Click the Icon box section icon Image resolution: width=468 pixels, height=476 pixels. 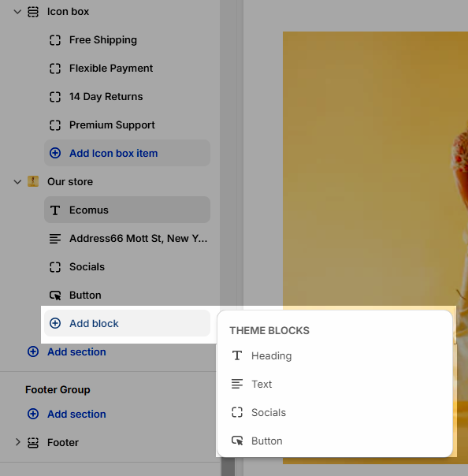coord(33,12)
